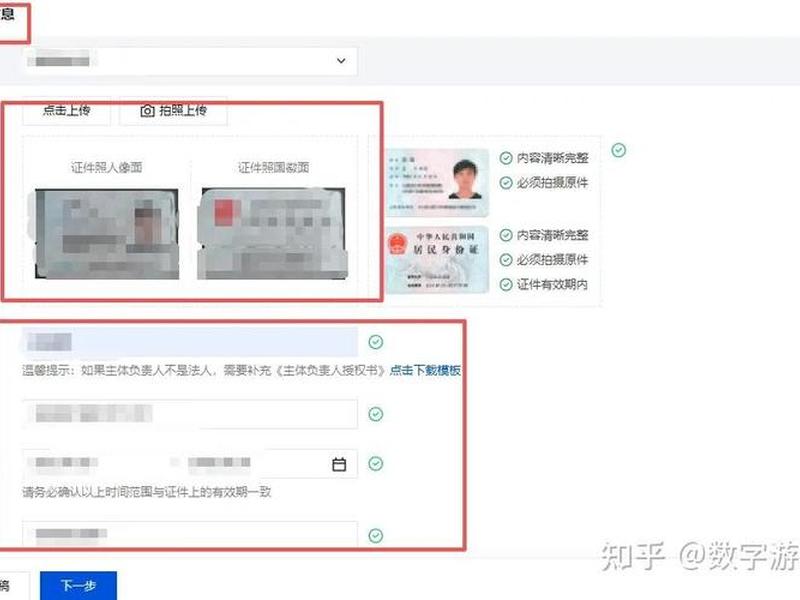Click the start date in validity range field
The image size is (800, 600).
pos(66,463)
